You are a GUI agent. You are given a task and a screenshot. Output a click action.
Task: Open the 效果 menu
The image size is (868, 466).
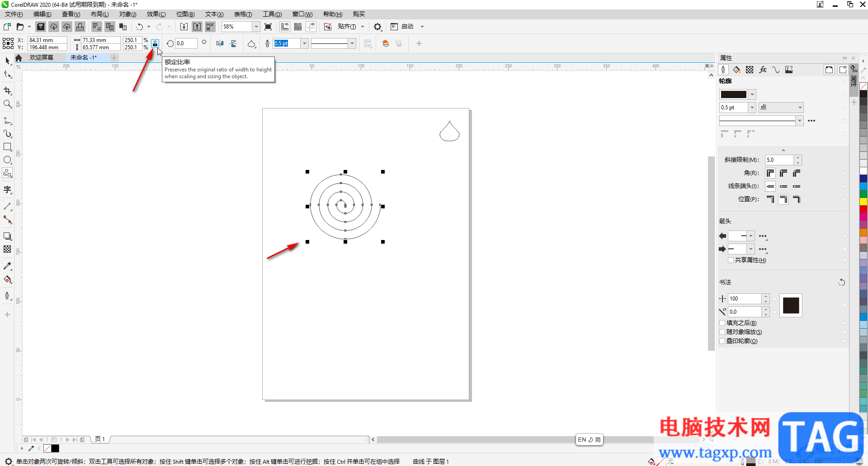(x=156, y=14)
